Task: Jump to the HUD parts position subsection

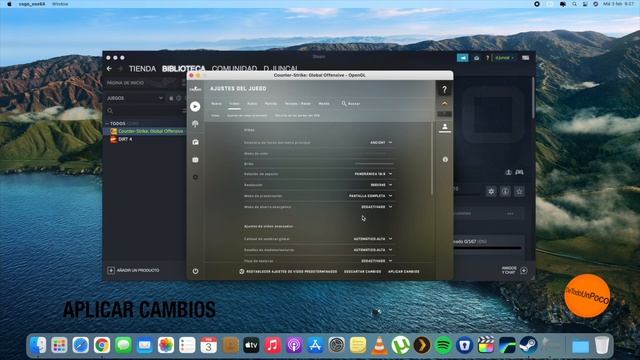Action: [297, 116]
